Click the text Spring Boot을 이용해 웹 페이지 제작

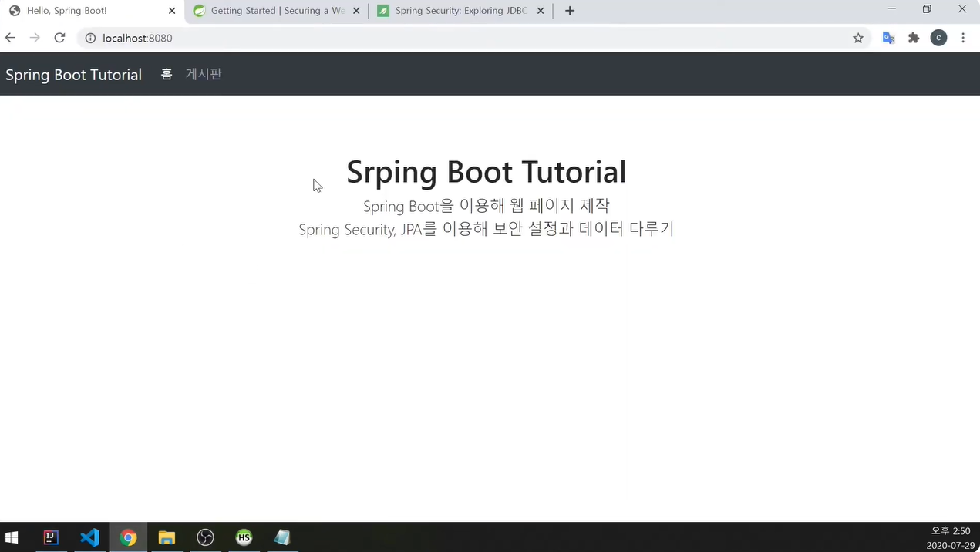click(x=486, y=206)
